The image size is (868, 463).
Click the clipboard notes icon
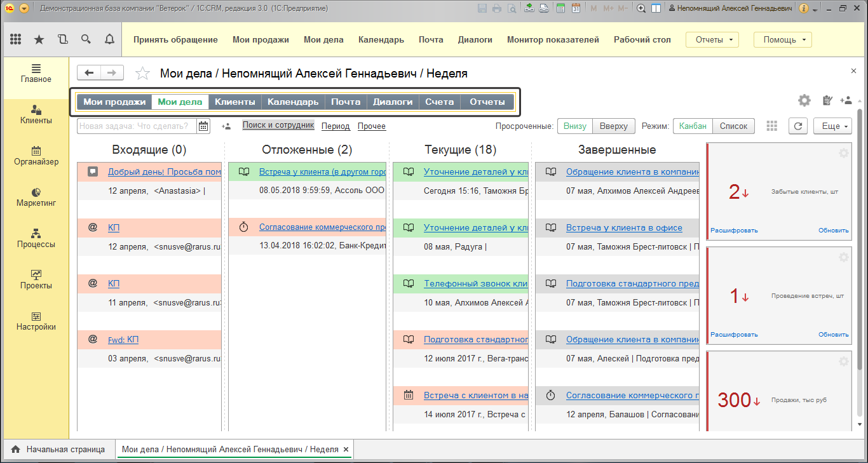click(827, 100)
